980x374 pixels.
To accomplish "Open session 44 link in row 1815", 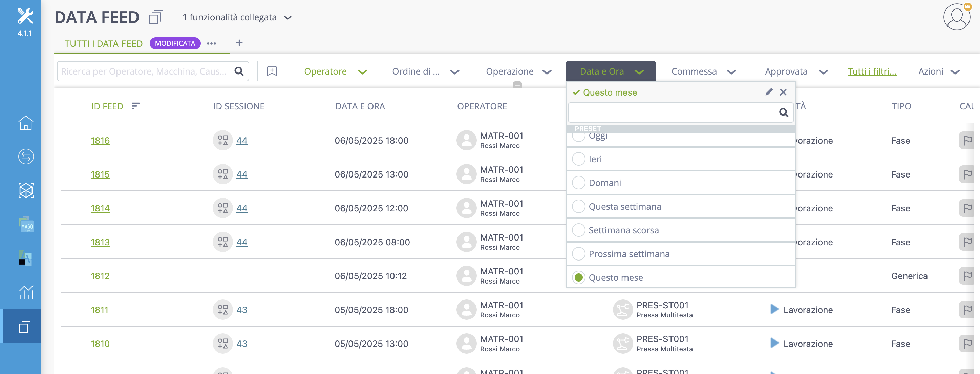I will (x=241, y=174).
